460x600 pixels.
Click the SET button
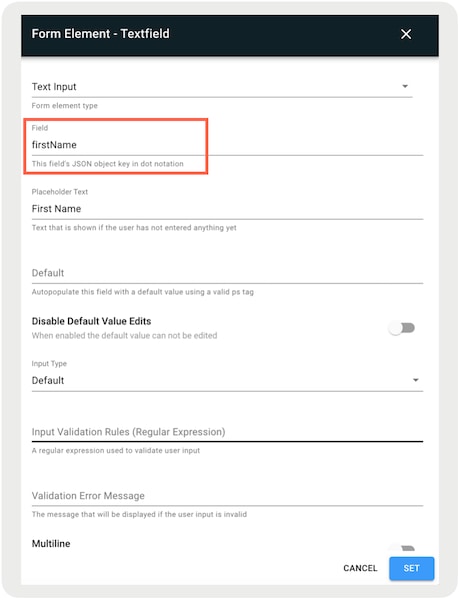click(411, 569)
